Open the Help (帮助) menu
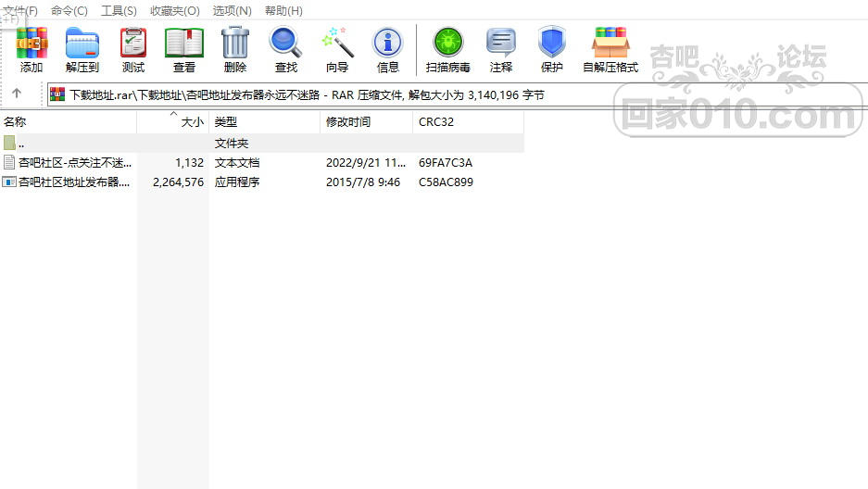 (x=283, y=10)
